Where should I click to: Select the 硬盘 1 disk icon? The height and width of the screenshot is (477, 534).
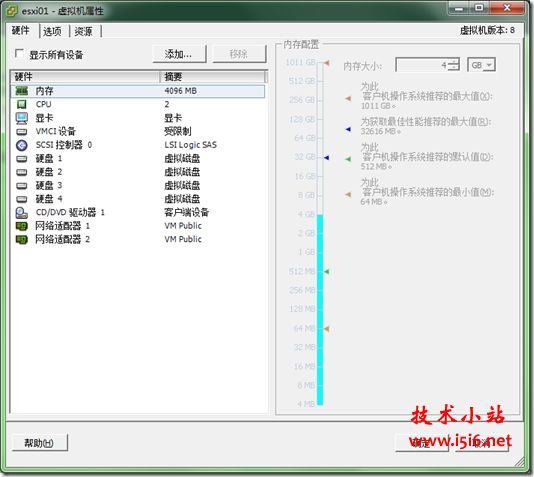point(22,159)
